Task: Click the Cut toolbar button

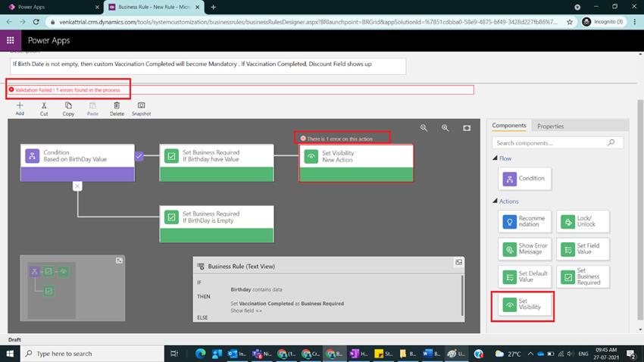Action: pos(44,109)
